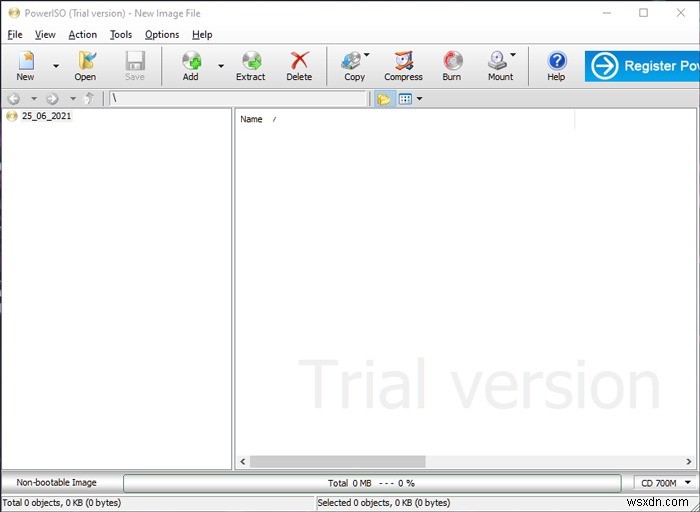Image resolution: width=700 pixels, height=512 pixels.
Task: Click the Selected 0 objects status text
Action: pos(383,503)
